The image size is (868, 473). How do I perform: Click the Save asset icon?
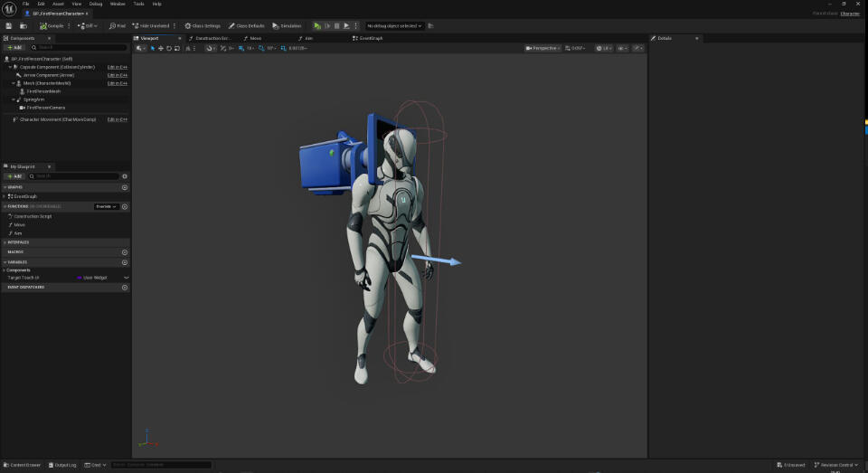9,26
